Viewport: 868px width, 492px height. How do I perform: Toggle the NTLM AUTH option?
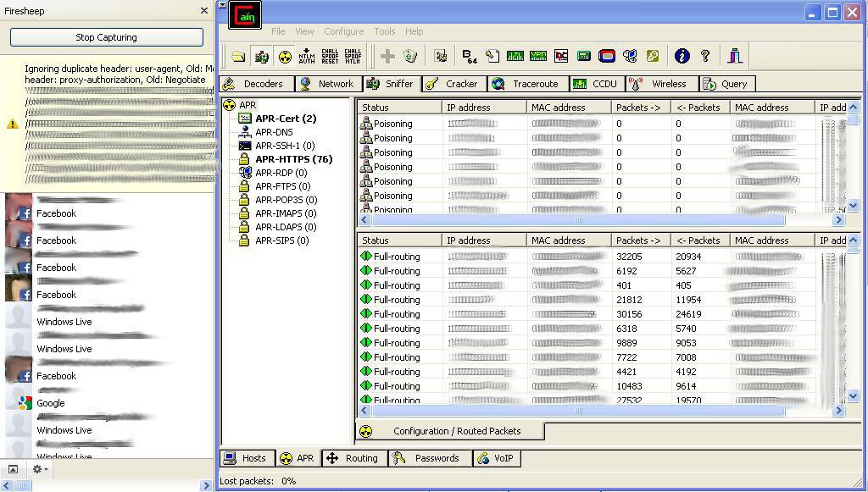[x=305, y=55]
